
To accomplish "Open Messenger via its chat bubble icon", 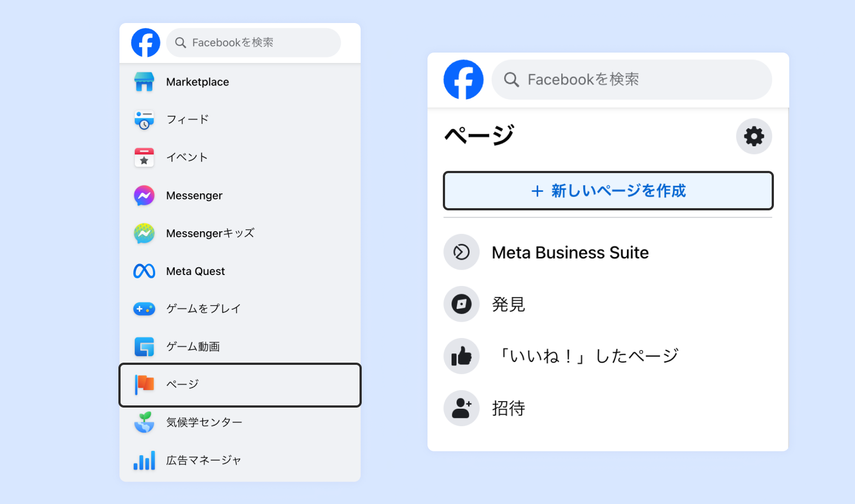I will (144, 196).
